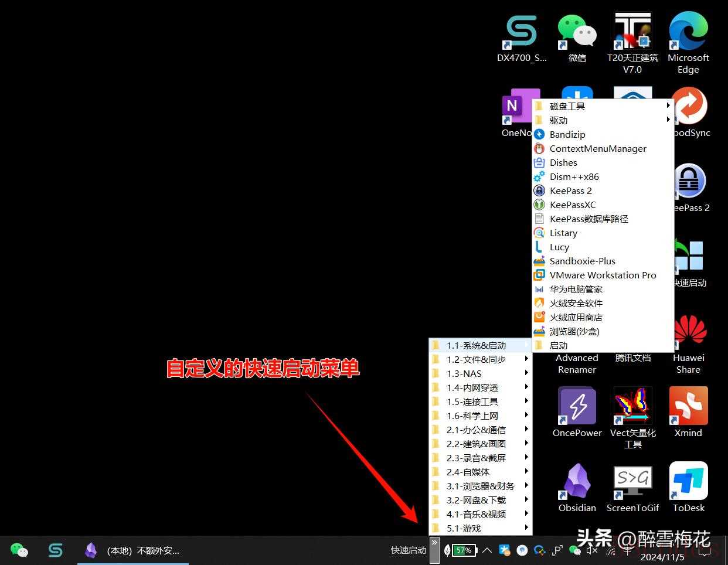The height and width of the screenshot is (565, 728).
Task: Click WeChat icon in taskbar
Action: [x=19, y=550]
